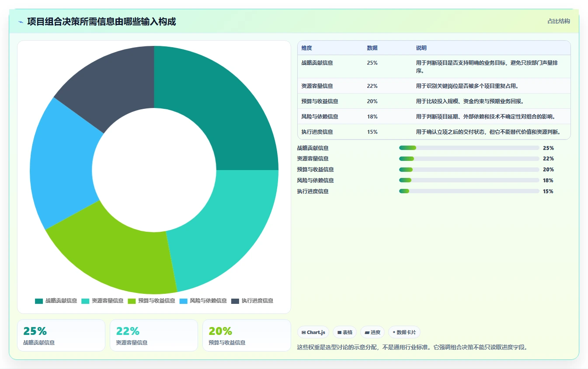Open the 20% 预算与收益信息 stat card

[x=247, y=335]
